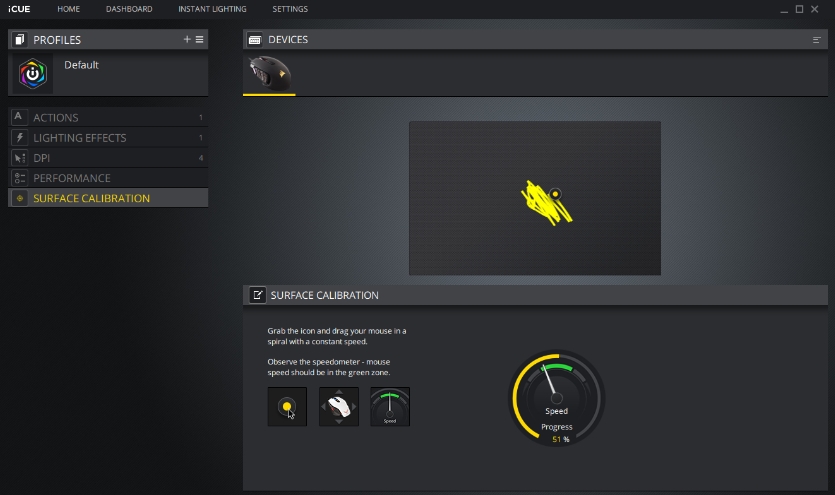Click the 'Observe the speedometer' instruction text

click(329, 367)
